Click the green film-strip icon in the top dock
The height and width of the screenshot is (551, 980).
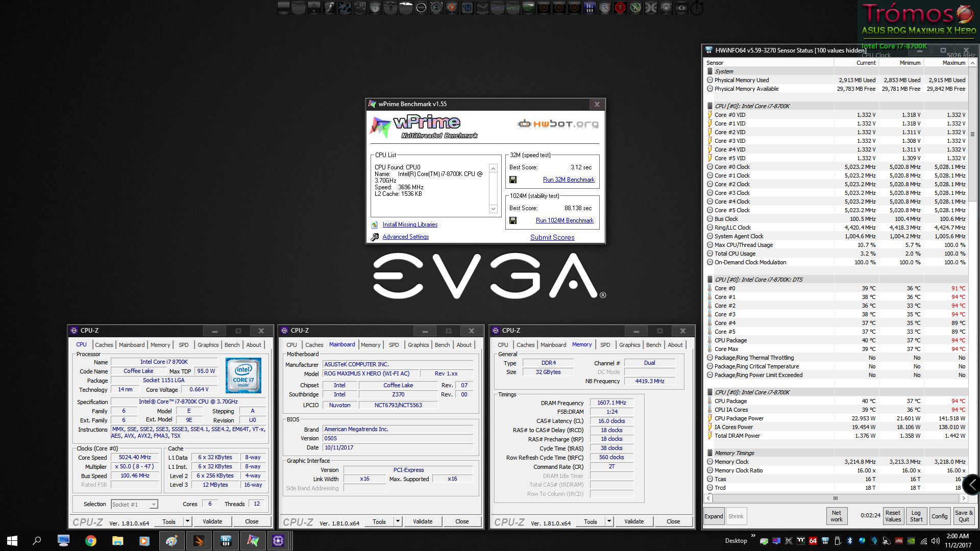(528, 8)
